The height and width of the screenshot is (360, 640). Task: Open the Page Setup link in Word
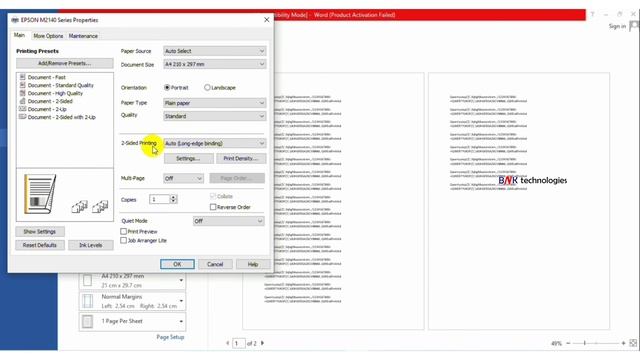coord(170,337)
